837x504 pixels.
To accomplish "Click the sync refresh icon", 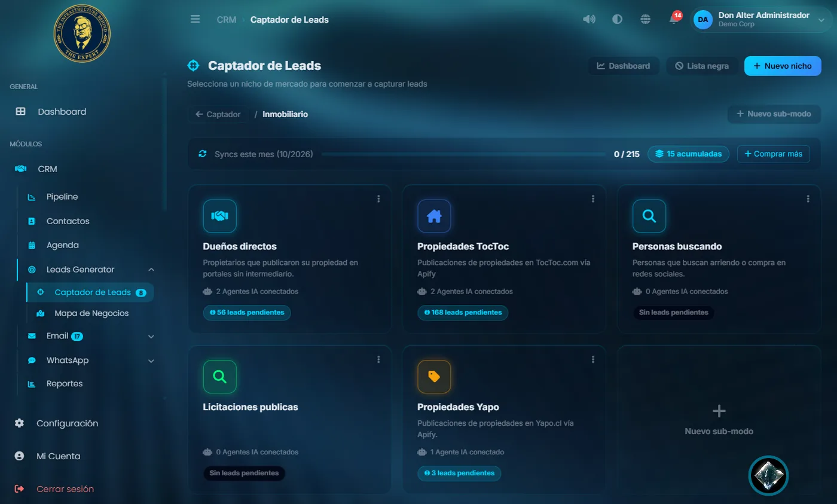I will point(203,154).
